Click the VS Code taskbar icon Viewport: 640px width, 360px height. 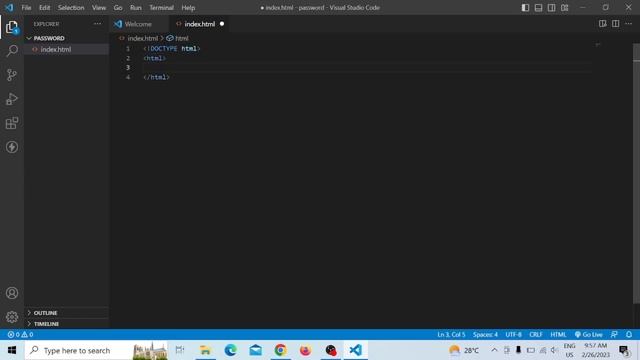pos(356,350)
